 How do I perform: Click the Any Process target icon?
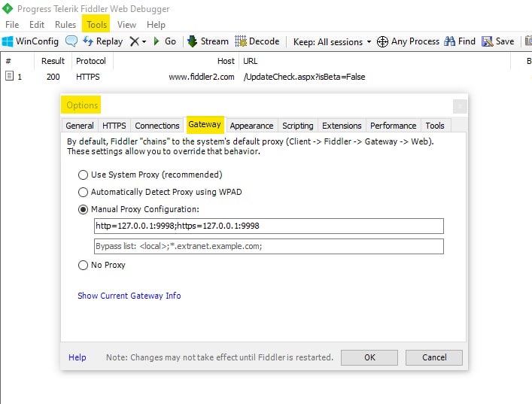pos(382,41)
